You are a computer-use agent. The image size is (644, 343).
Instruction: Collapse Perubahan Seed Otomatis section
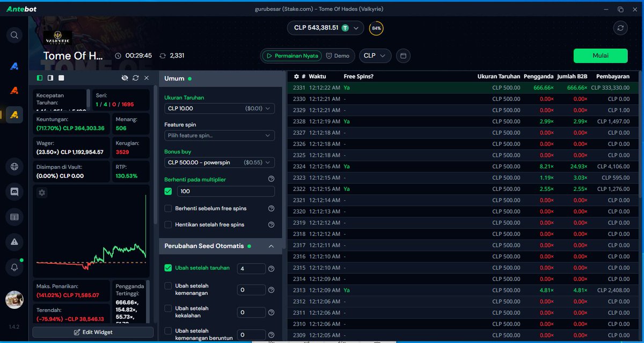click(271, 246)
